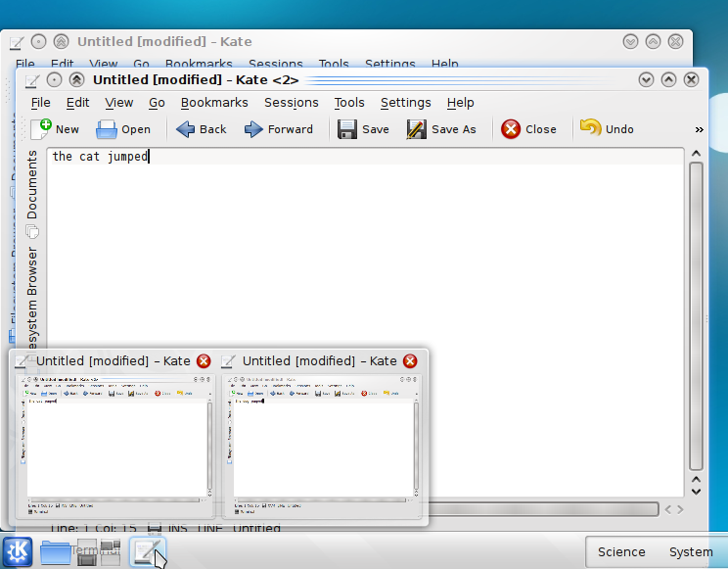The width and height of the screenshot is (728, 569).
Task: Open the Sessions menu in Kate <2>
Action: (292, 102)
